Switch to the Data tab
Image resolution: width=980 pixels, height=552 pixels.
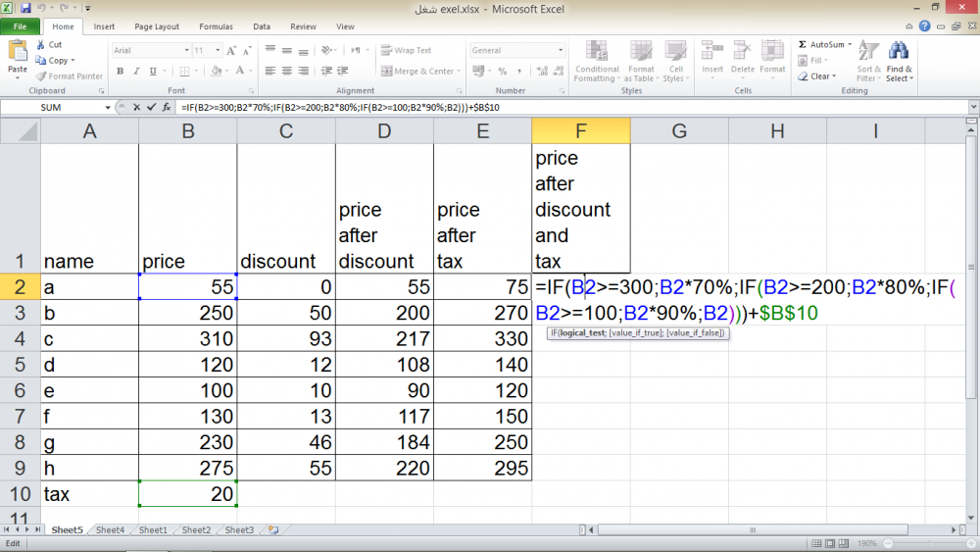262,26
